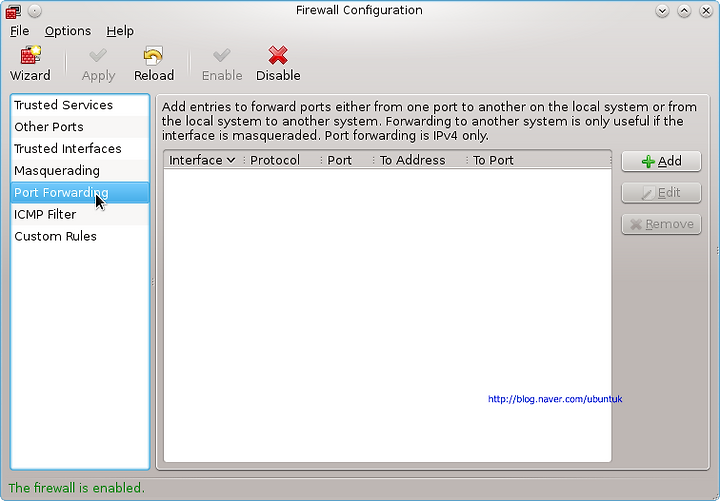The image size is (720, 501).
Task: Open the Masquerading section
Action: point(80,171)
